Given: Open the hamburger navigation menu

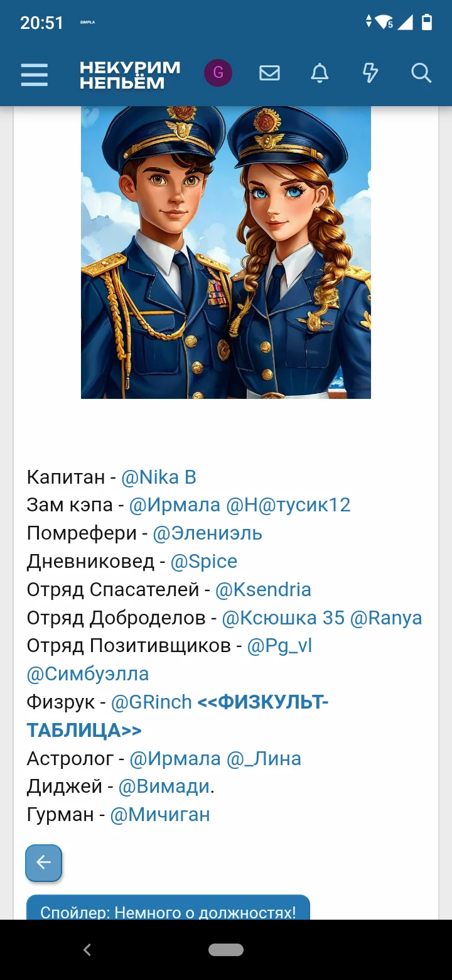Looking at the screenshot, I should (x=34, y=74).
